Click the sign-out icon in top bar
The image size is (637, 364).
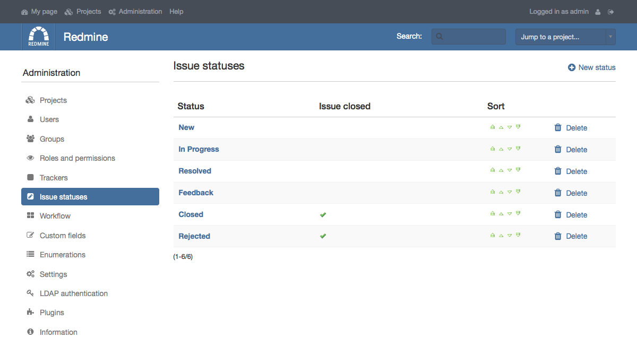point(611,12)
